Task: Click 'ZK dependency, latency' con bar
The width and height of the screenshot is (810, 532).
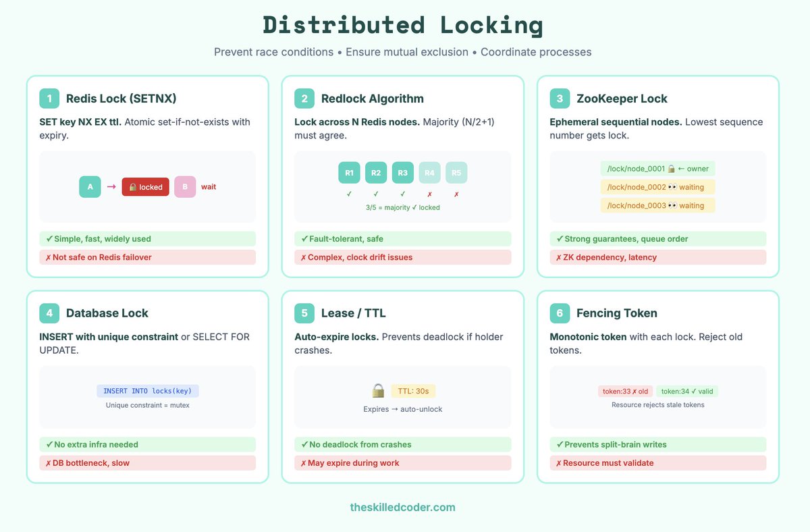Action: 658,257
